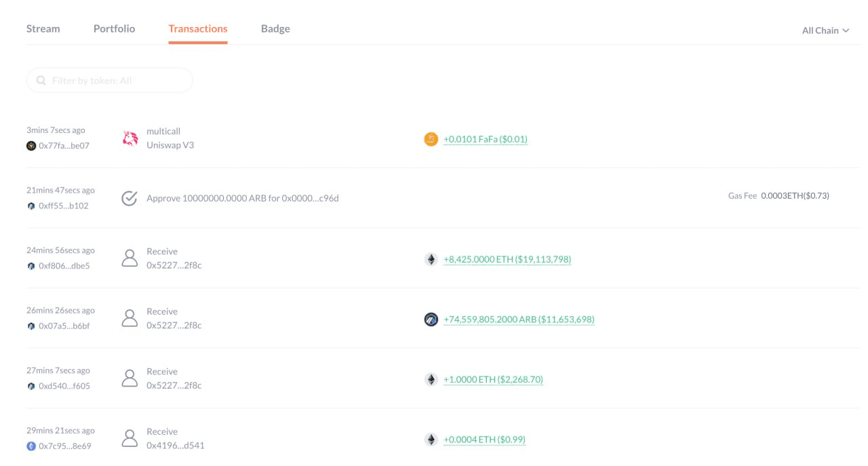Click the orange FaFa token icon
This screenshot has height=466, width=868.
pos(431,139)
